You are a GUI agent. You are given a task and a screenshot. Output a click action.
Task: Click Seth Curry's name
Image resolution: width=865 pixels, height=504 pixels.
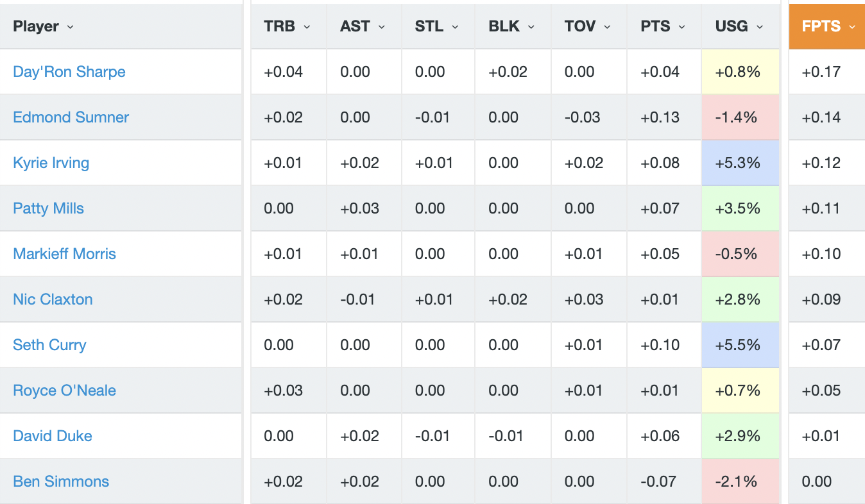click(x=49, y=344)
